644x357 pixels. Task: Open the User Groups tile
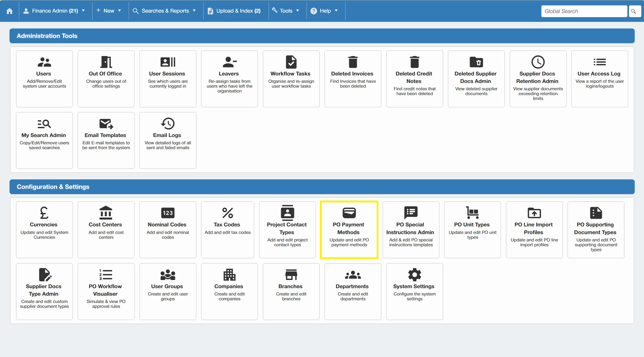point(168,291)
